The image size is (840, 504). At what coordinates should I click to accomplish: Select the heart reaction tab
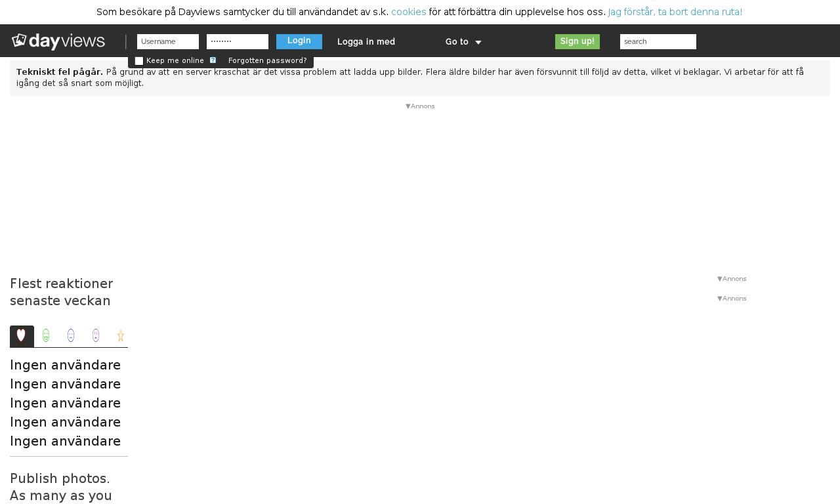22,336
